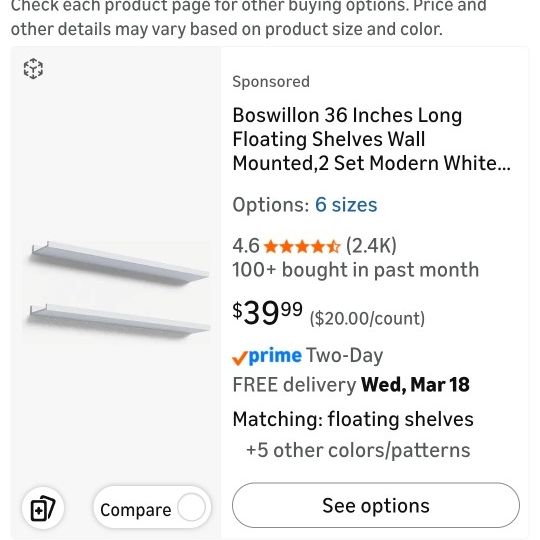This screenshot has height=540, width=540.
Task: Click the Matching: floating shelves text
Action: click(x=353, y=419)
